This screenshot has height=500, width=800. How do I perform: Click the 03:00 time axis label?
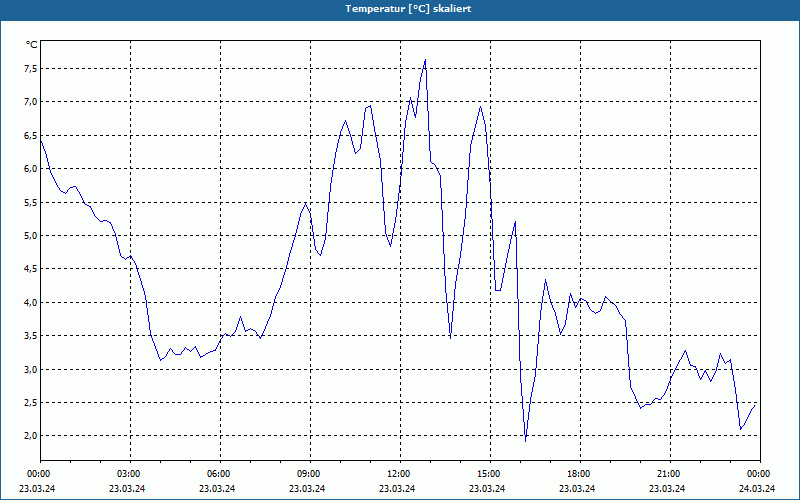(127, 474)
